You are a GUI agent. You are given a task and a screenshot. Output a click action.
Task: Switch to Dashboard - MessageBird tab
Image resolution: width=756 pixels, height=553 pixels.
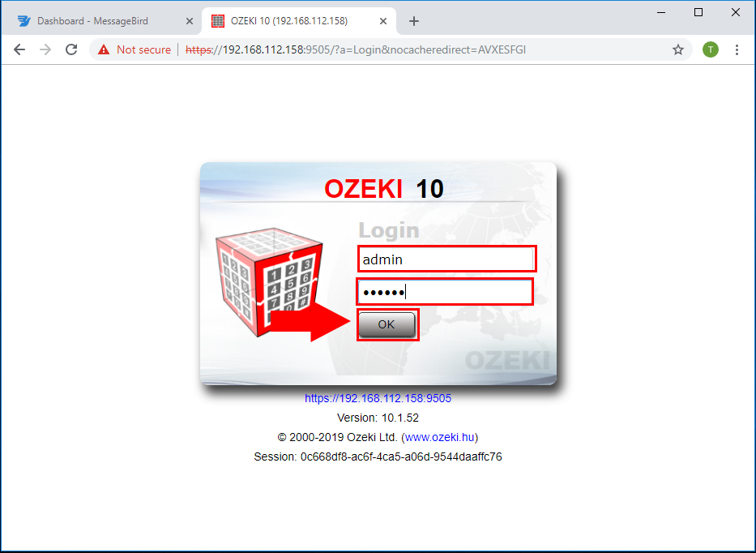tap(101, 21)
